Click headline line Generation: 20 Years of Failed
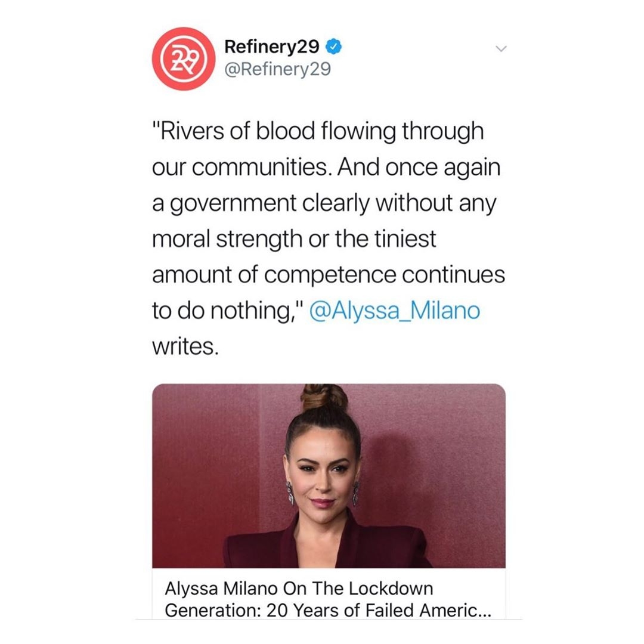The height and width of the screenshot is (644, 644). coord(328,611)
